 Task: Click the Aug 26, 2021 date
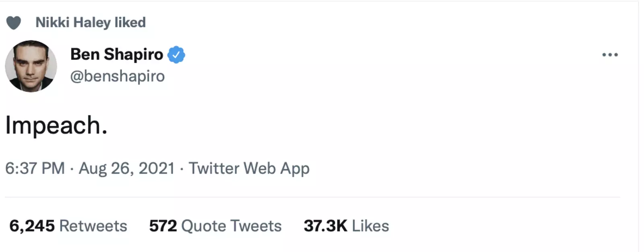[x=126, y=168]
